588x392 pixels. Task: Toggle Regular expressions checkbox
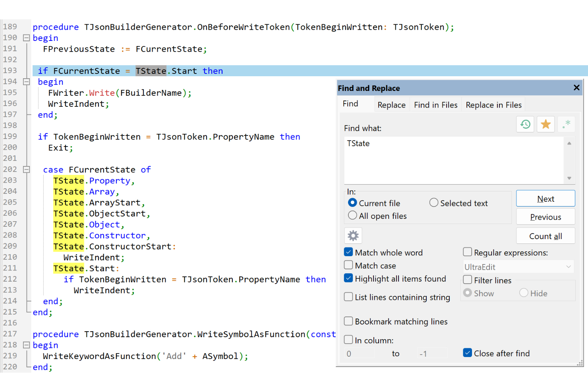click(x=468, y=252)
